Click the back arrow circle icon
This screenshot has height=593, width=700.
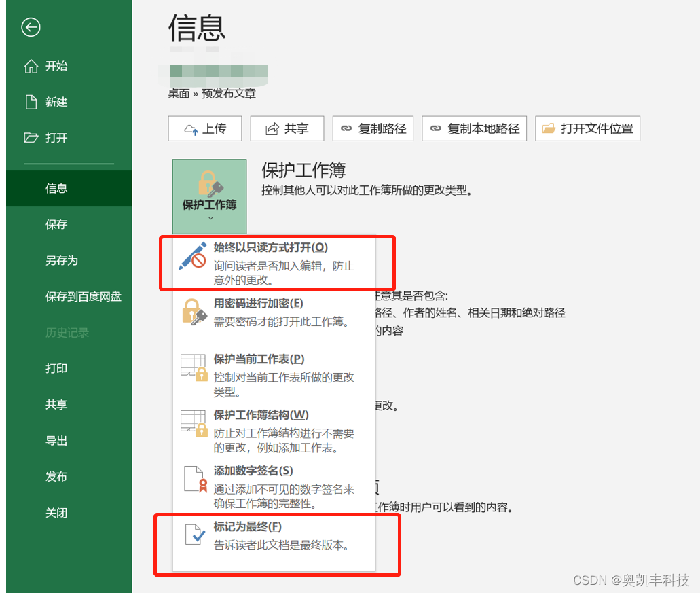(x=31, y=27)
